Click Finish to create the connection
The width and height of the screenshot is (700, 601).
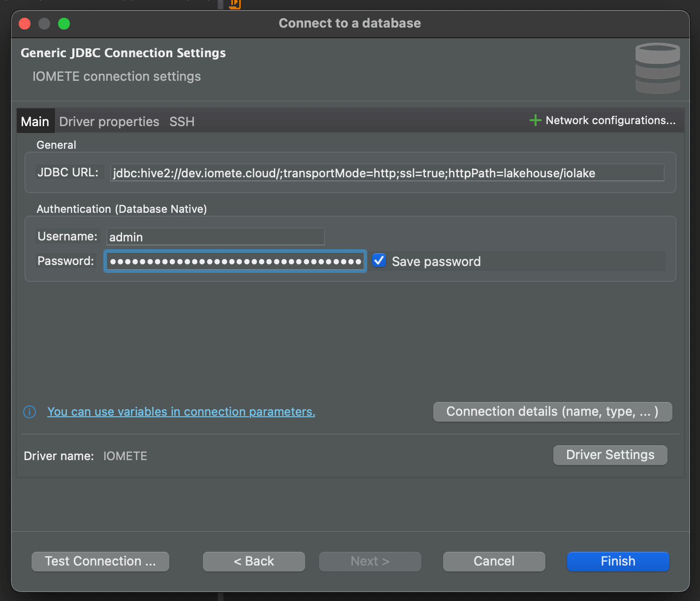[x=618, y=561]
